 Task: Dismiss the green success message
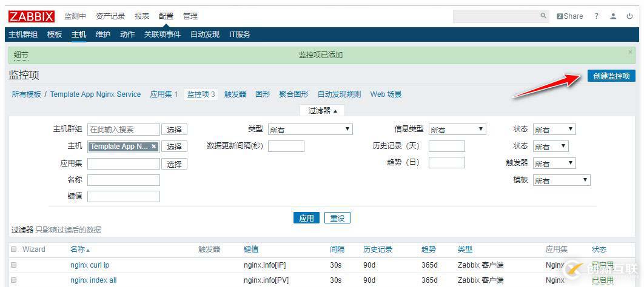[x=631, y=52]
